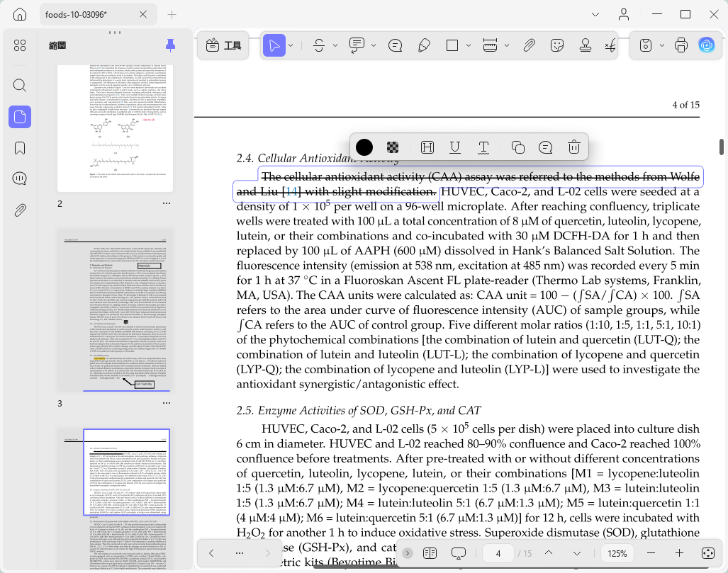This screenshot has width=728, height=573.
Task: Select the page 3 thumbnail
Action: click(115, 310)
